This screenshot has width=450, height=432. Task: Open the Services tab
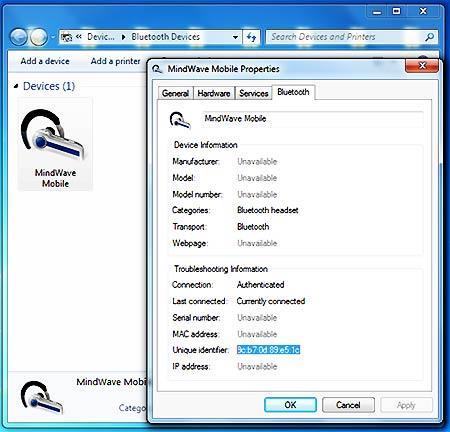(x=254, y=93)
